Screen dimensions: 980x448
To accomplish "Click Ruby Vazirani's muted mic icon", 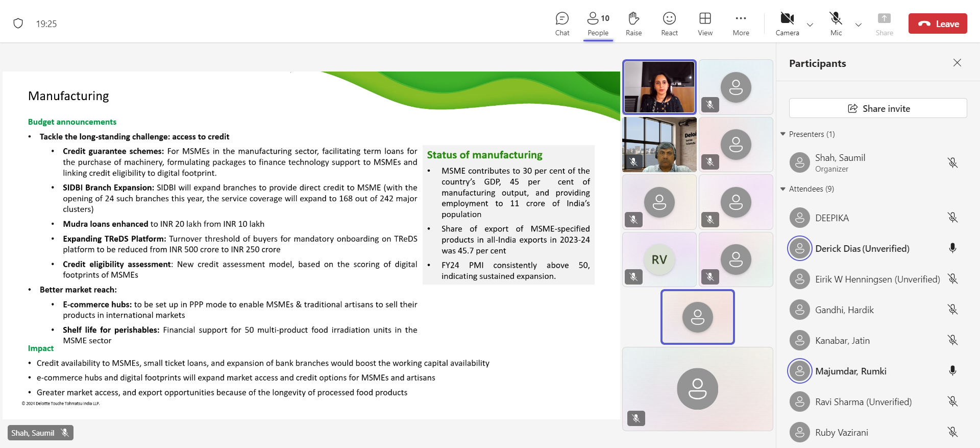I will click(952, 432).
